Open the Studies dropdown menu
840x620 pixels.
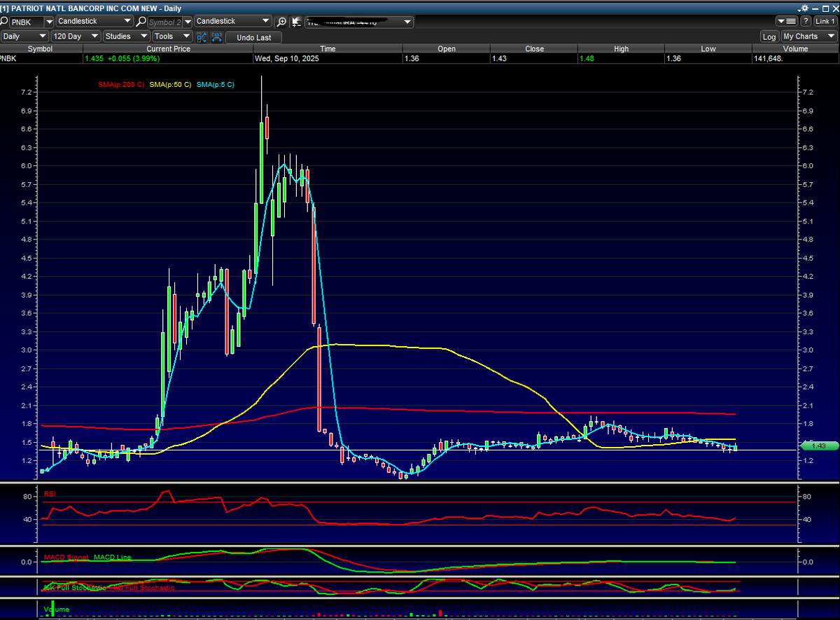point(127,36)
